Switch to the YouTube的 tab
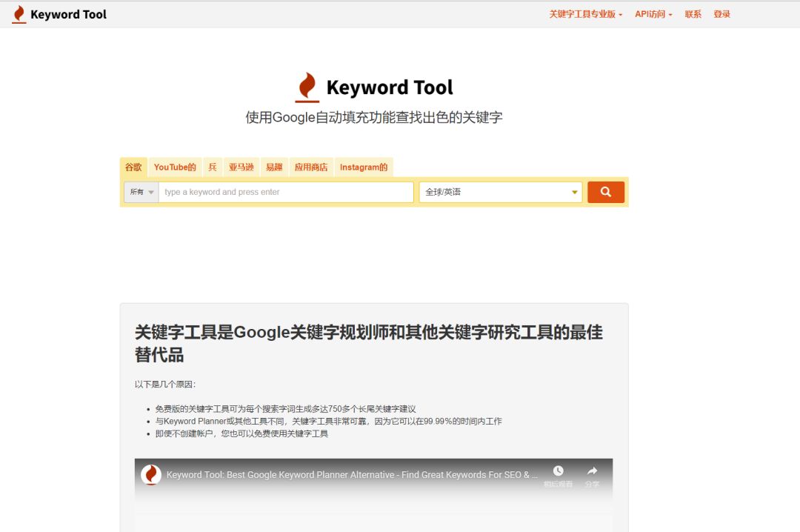 click(x=175, y=167)
